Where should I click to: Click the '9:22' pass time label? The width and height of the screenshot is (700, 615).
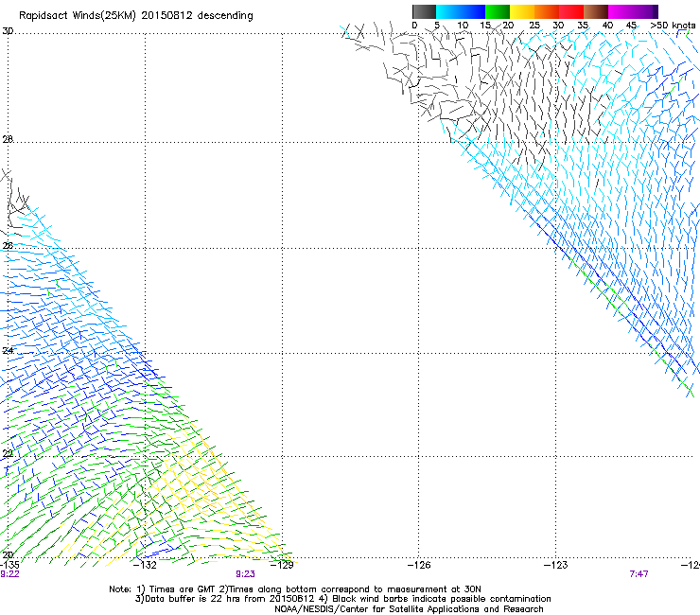click(9, 574)
